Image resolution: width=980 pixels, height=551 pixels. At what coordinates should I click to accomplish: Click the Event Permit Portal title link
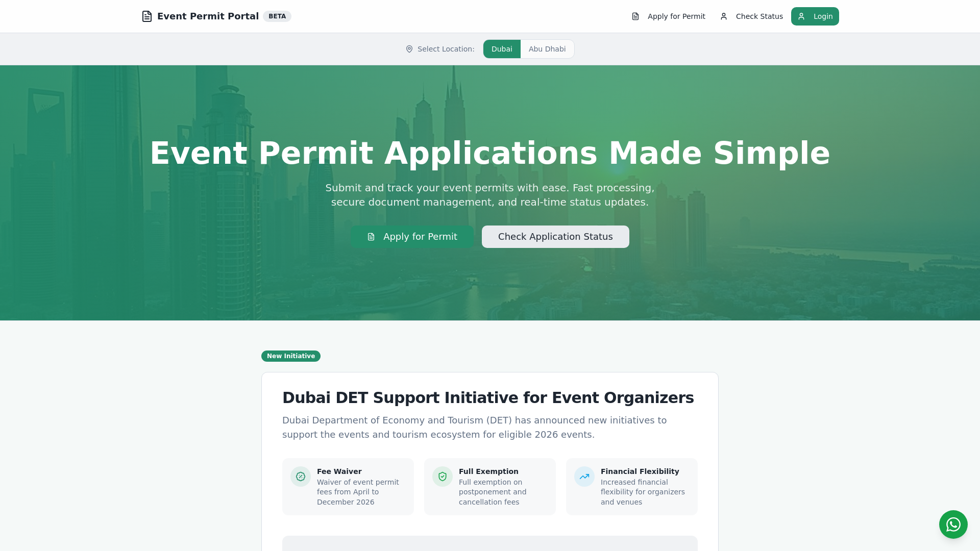point(208,16)
